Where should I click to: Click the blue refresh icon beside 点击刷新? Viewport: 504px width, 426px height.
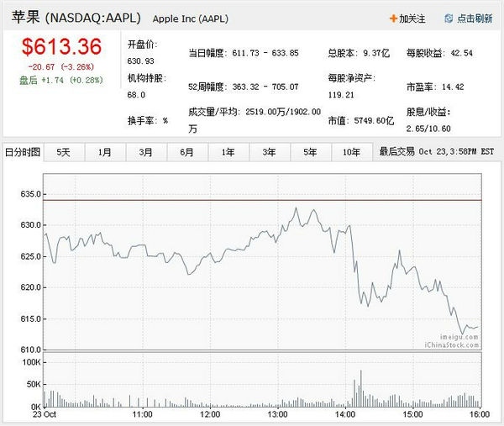pyautogui.click(x=449, y=18)
